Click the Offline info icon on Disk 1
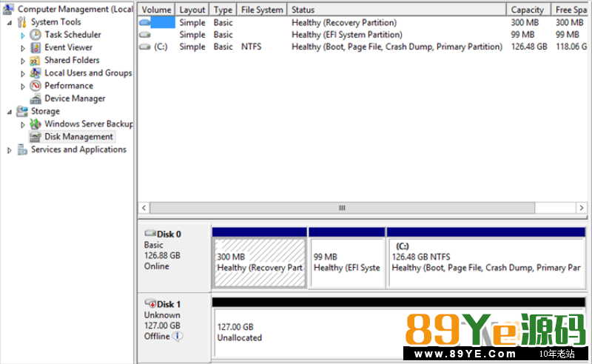This screenshot has height=364, width=592. [178, 336]
